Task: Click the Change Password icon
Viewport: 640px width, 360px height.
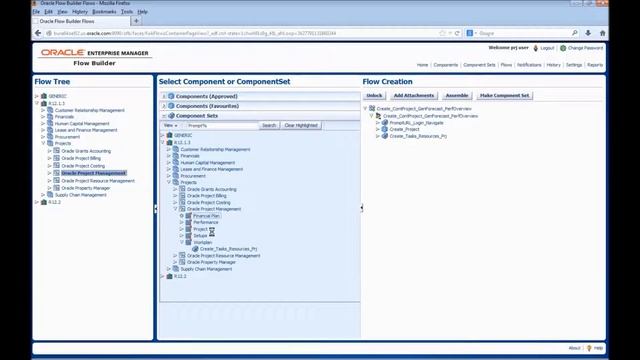Action: (563, 48)
